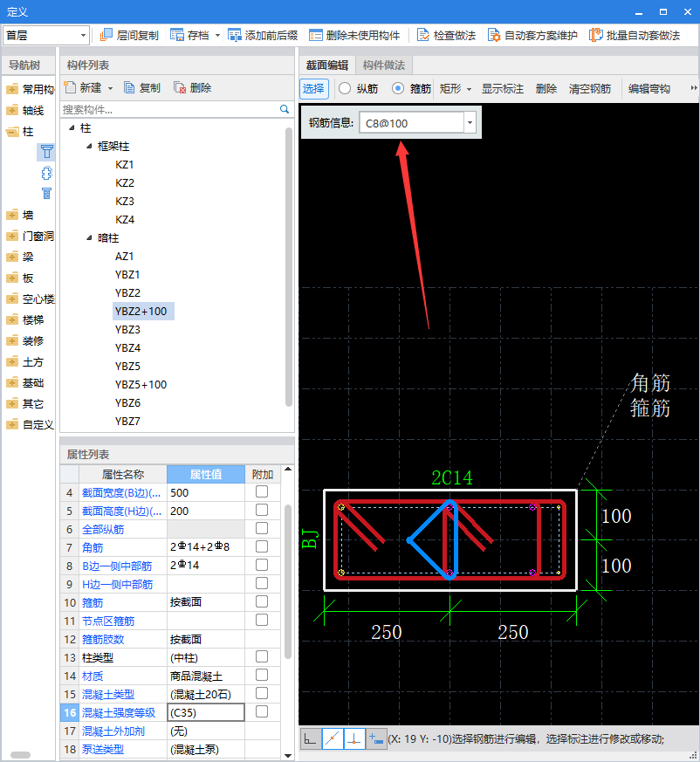Toggle the orthogonal snap icon in status bar
This screenshot has height=762, width=700.
click(310, 739)
